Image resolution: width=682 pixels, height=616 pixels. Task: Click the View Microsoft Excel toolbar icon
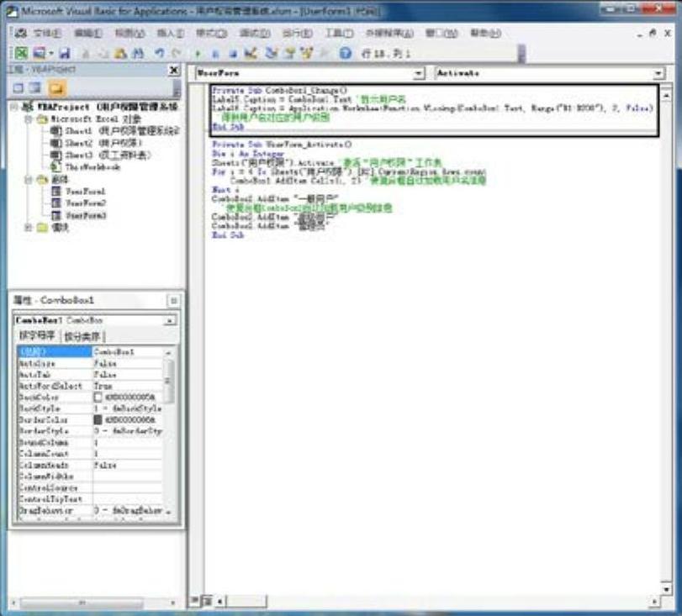click(x=21, y=53)
